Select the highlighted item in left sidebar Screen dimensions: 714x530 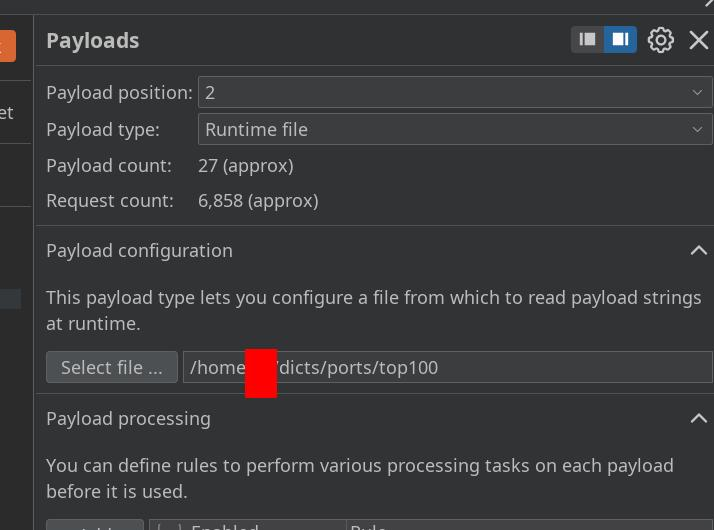click(10, 298)
